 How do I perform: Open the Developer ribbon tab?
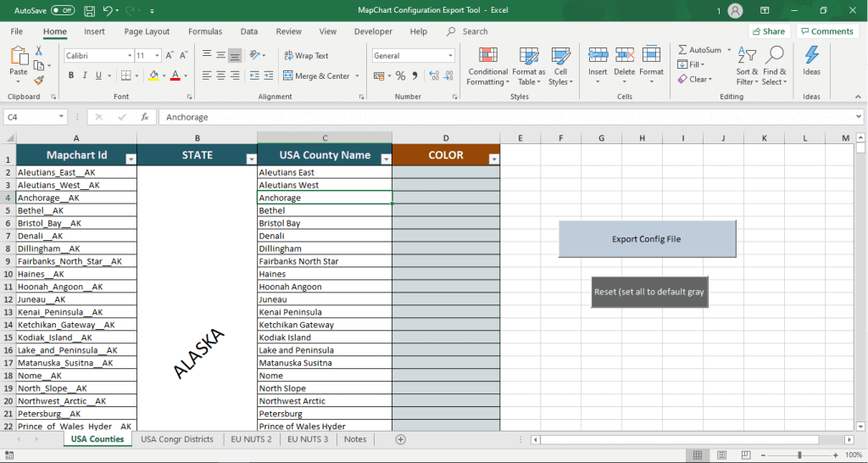pos(373,31)
